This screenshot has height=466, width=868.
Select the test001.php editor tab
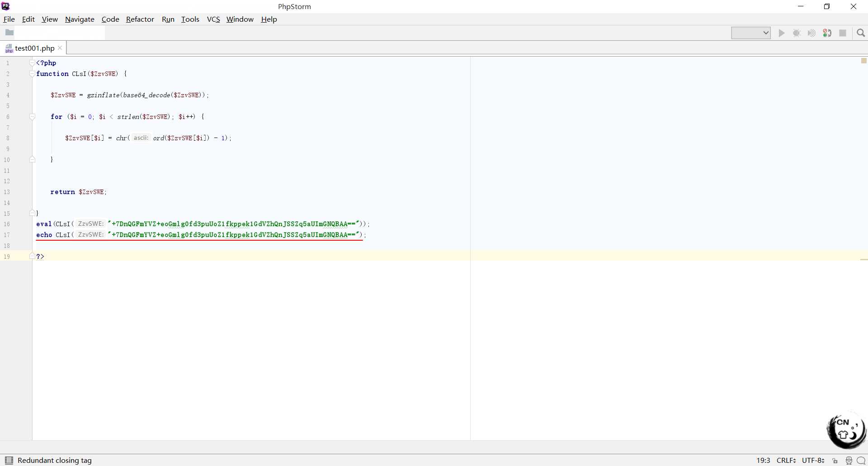(34, 48)
